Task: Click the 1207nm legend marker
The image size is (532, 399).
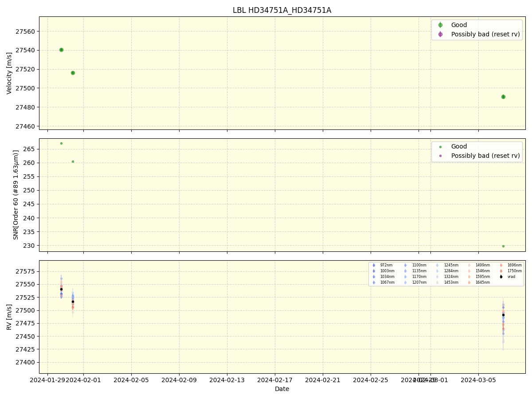Action: (405, 282)
